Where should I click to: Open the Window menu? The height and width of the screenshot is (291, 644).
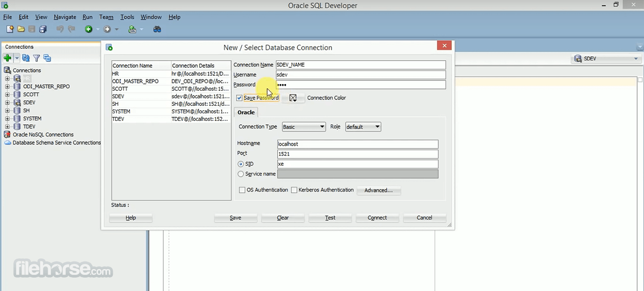click(x=151, y=17)
